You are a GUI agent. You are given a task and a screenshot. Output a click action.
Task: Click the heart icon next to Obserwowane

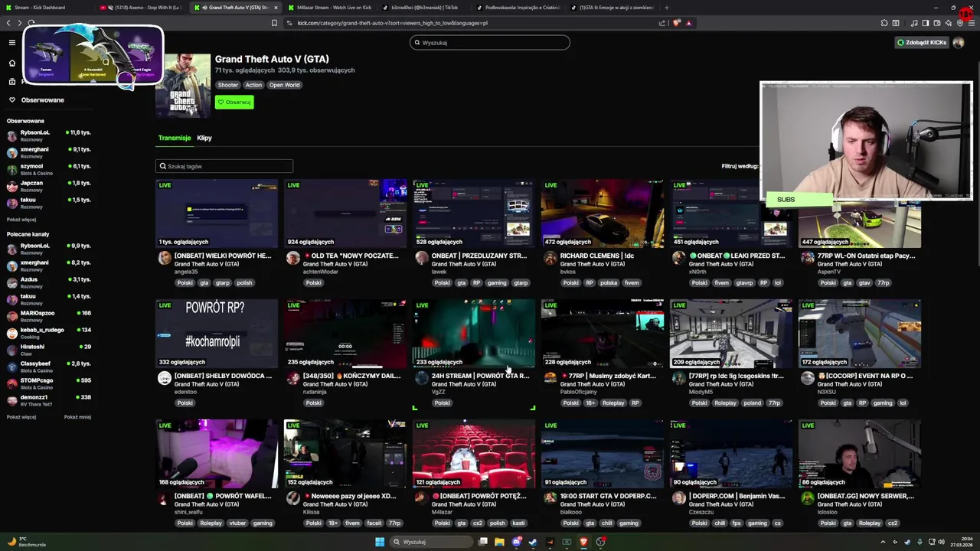12,100
